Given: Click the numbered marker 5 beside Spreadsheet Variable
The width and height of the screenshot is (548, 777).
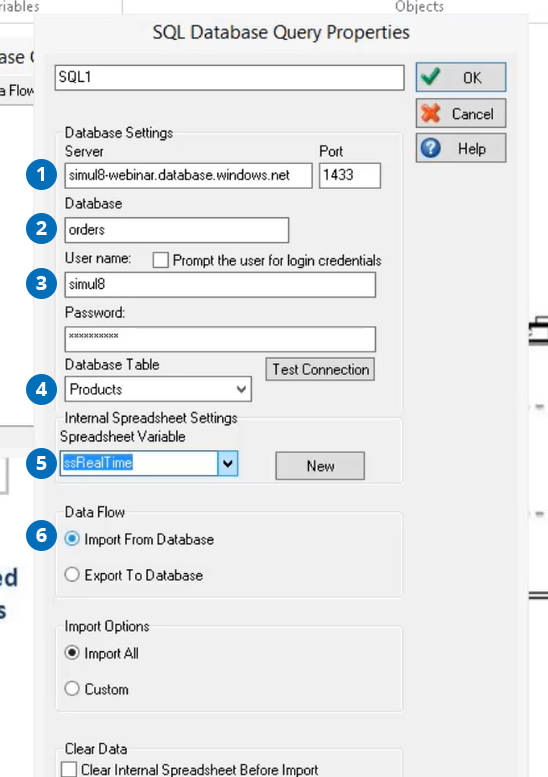Looking at the screenshot, I should pos(41,463).
